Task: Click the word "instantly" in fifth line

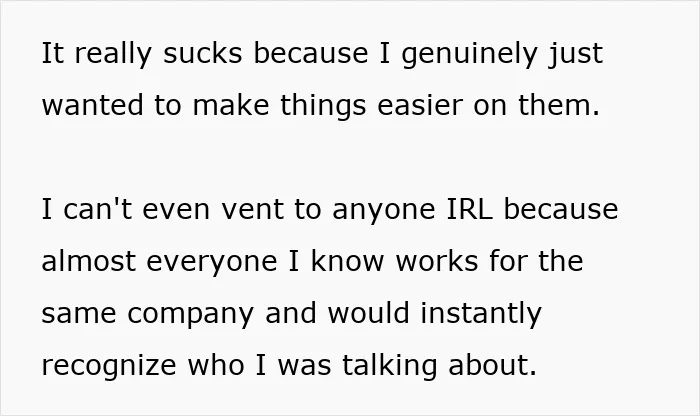Action: tap(481, 315)
